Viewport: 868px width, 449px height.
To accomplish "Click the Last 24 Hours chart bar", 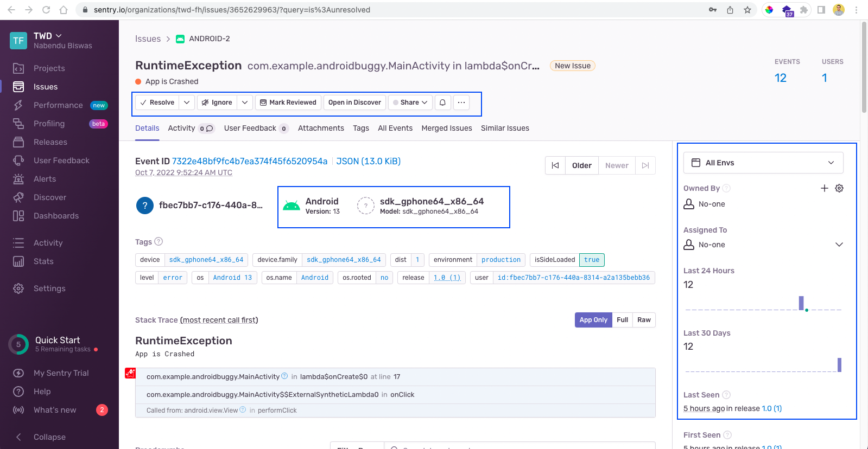I will click(801, 303).
